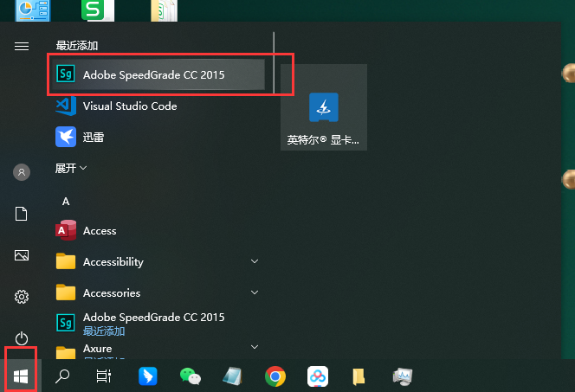Click the 最近添加 section heading

click(x=77, y=46)
